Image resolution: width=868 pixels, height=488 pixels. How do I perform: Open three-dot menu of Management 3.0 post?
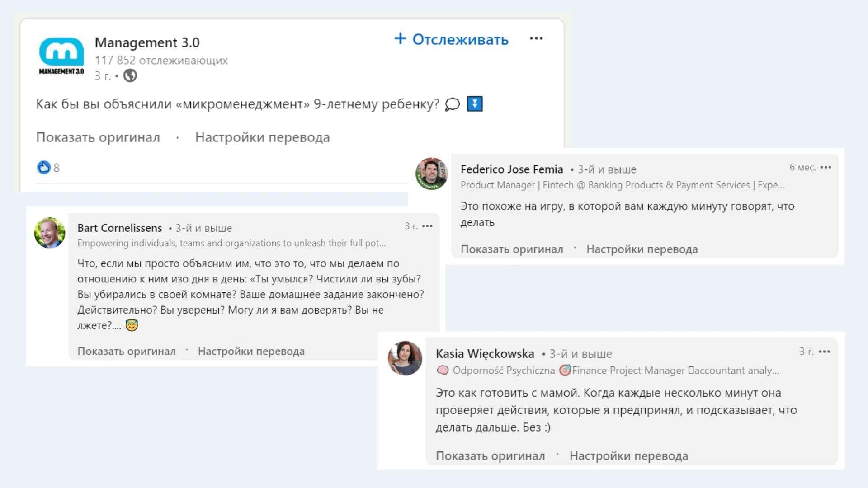[536, 38]
